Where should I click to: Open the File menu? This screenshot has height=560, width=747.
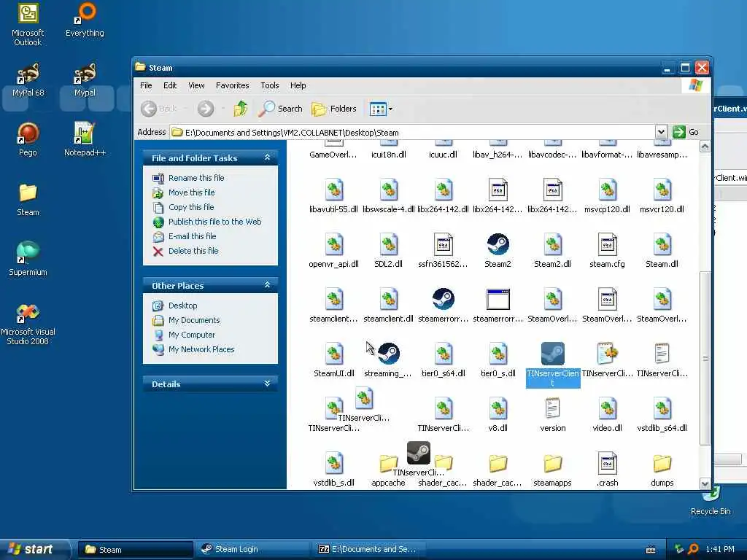pos(146,85)
